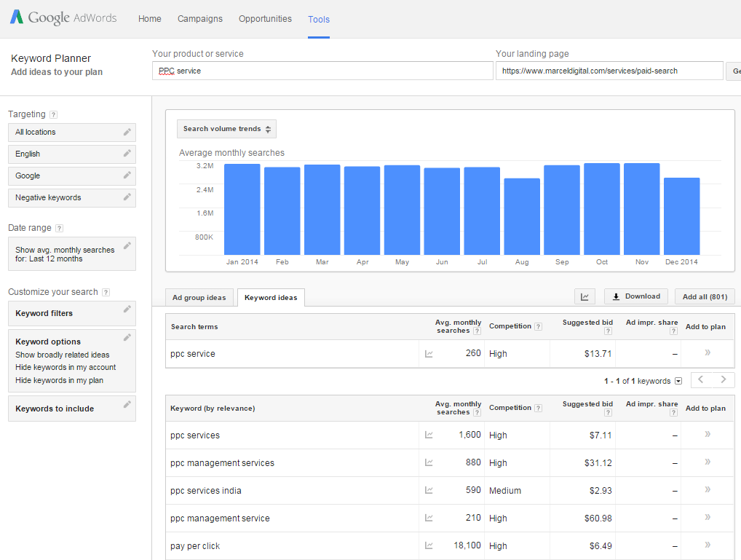The height and width of the screenshot is (560, 741).
Task: Click the chart view icon next to Download
Action: [x=585, y=296]
